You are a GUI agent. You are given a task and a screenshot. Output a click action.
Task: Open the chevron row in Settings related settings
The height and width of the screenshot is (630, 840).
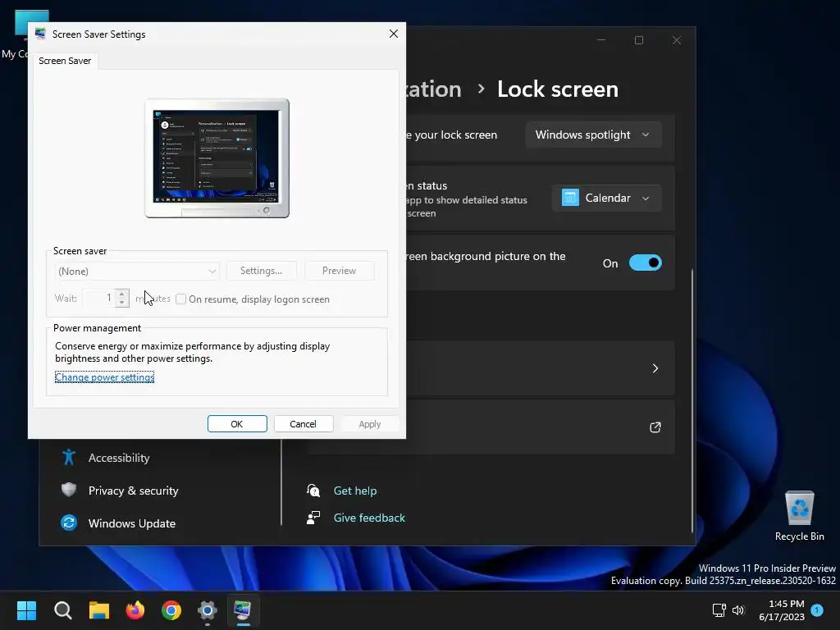655,368
